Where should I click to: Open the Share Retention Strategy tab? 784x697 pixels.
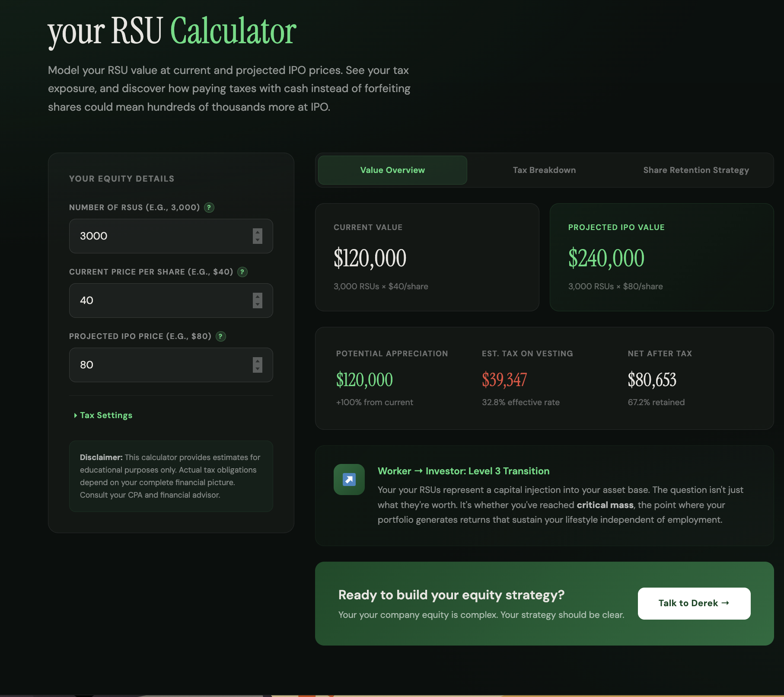tap(696, 170)
